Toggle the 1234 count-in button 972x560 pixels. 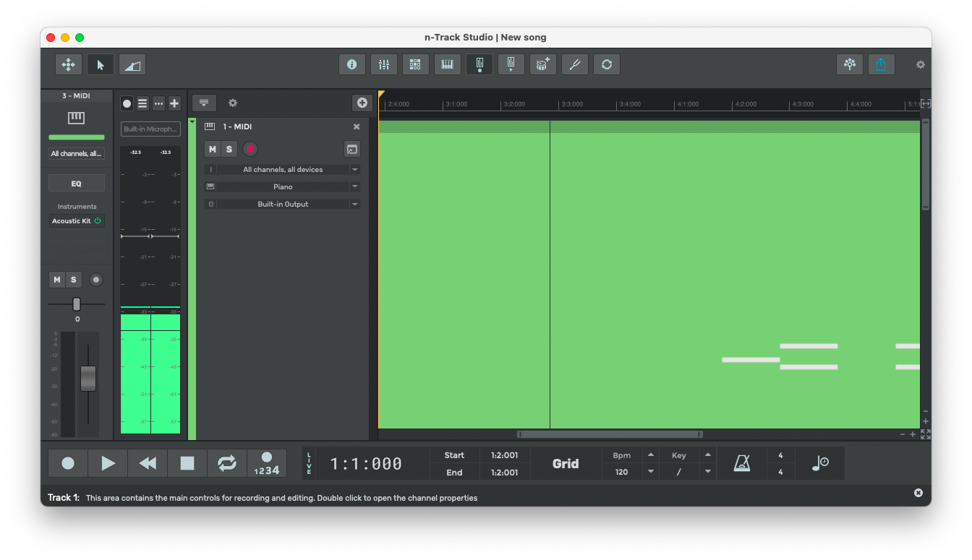[x=267, y=463]
